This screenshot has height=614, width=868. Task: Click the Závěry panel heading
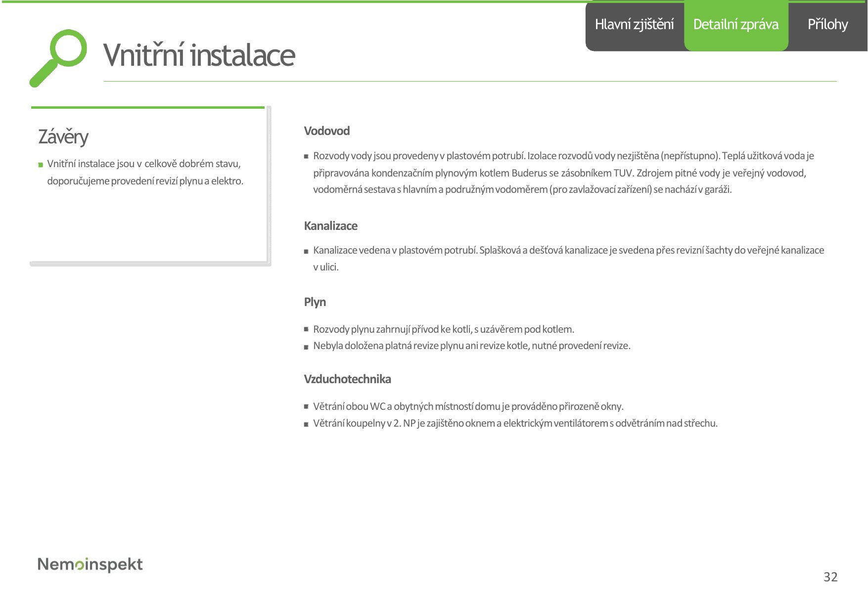pyautogui.click(x=63, y=137)
